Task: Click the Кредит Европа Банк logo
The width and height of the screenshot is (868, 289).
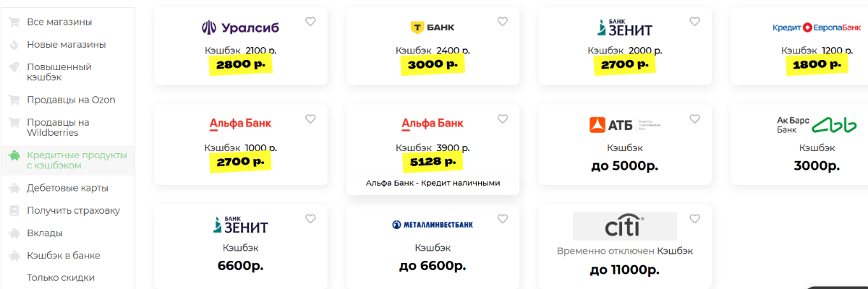Action: [816, 28]
